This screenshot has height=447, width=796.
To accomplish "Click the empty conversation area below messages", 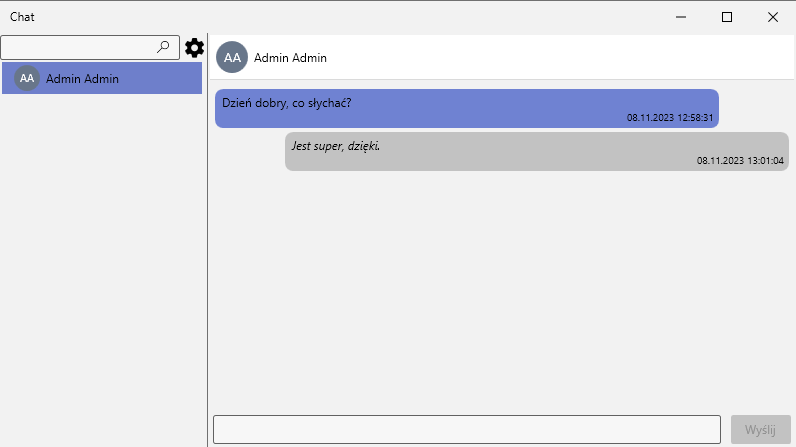I will coord(500,290).
